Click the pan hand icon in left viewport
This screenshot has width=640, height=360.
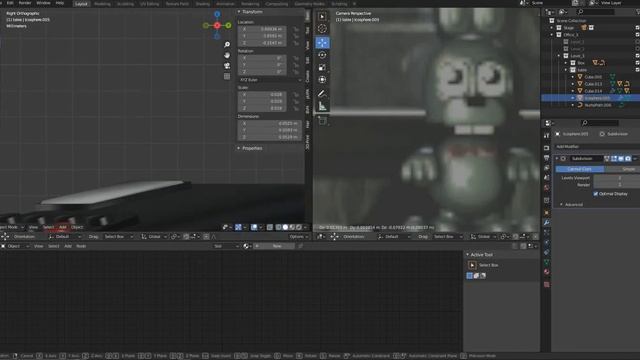click(227, 55)
